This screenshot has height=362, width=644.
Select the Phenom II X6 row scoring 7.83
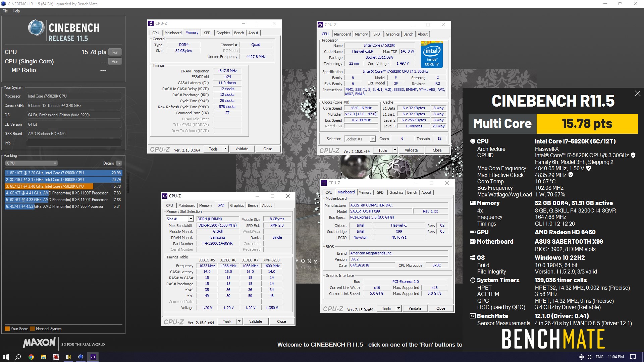[x=63, y=193]
